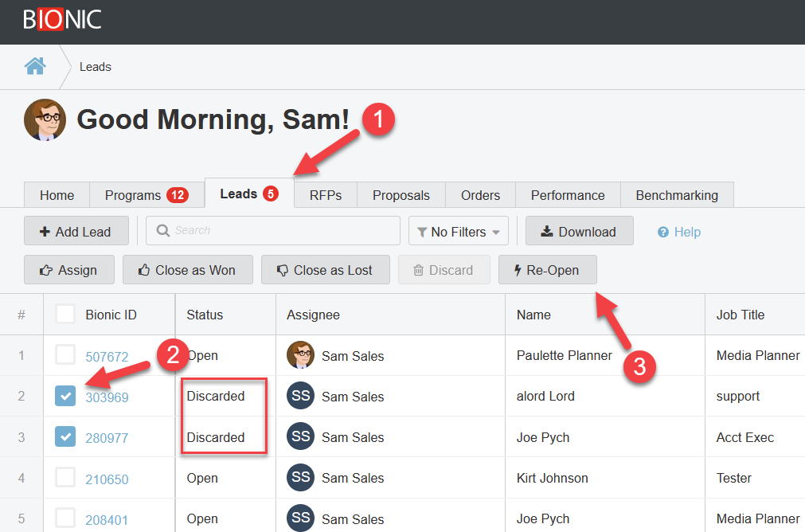805x532 pixels.
Task: Click the Bionic logo
Action: tap(62, 19)
